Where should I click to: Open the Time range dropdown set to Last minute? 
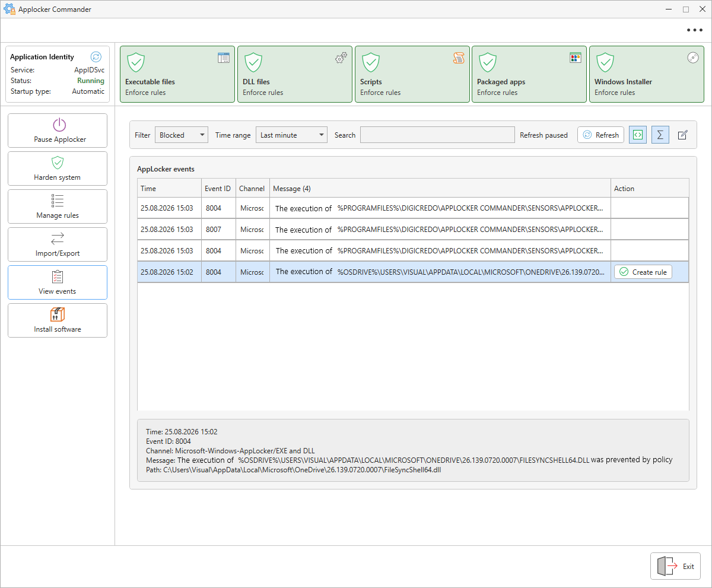click(x=291, y=135)
